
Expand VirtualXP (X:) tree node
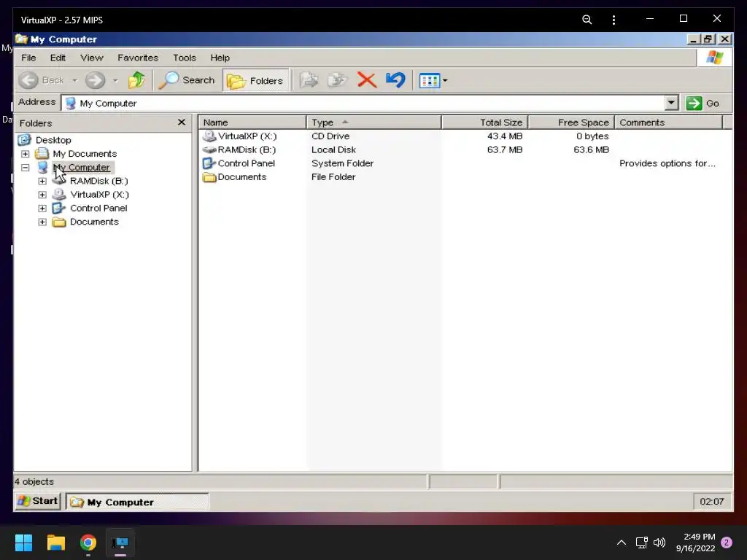click(42, 195)
